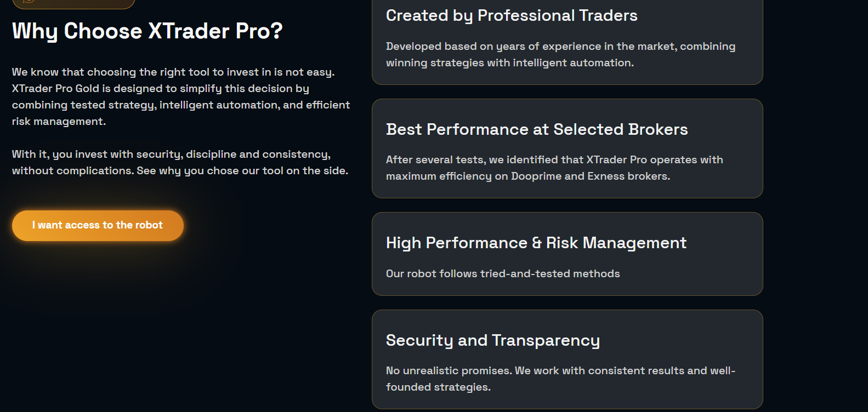Click the orange pill badge above the heading
868x412 pixels.
coord(77,3)
